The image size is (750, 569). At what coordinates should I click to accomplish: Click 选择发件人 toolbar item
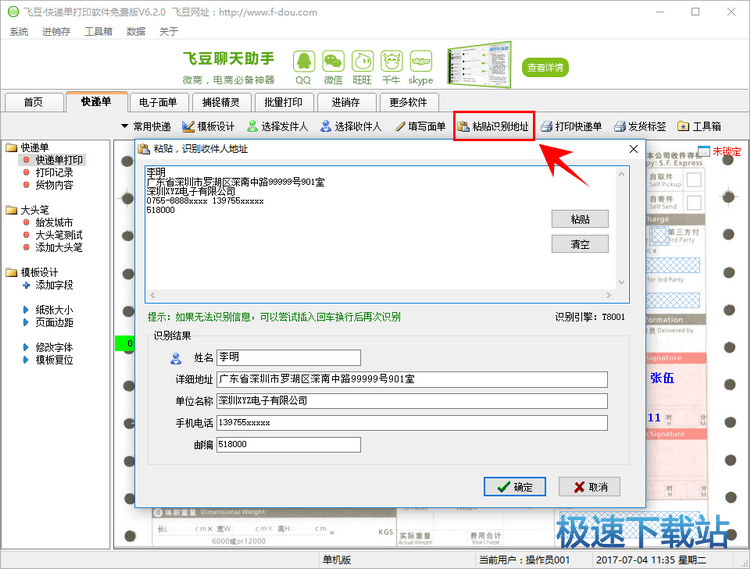(x=277, y=127)
